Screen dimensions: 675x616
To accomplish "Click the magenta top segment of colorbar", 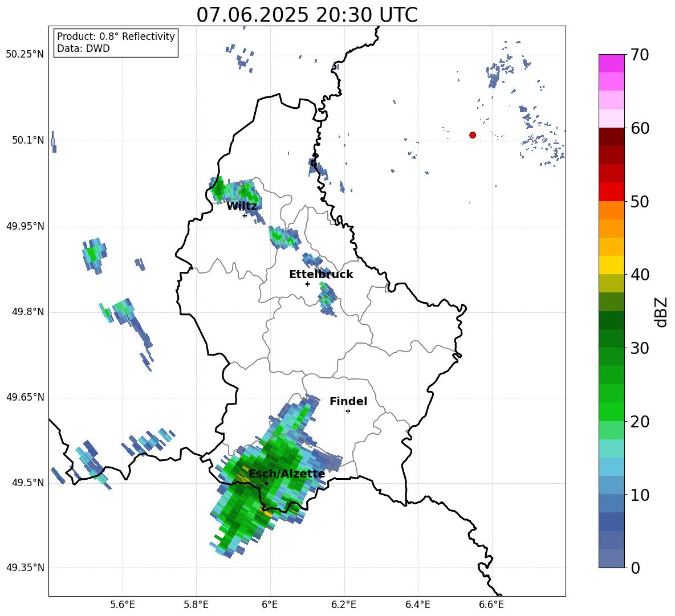I will [612, 63].
